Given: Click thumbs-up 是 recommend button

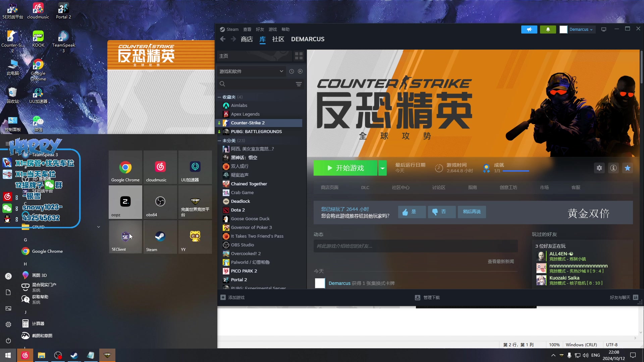Looking at the screenshot, I should pyautogui.click(x=412, y=212).
